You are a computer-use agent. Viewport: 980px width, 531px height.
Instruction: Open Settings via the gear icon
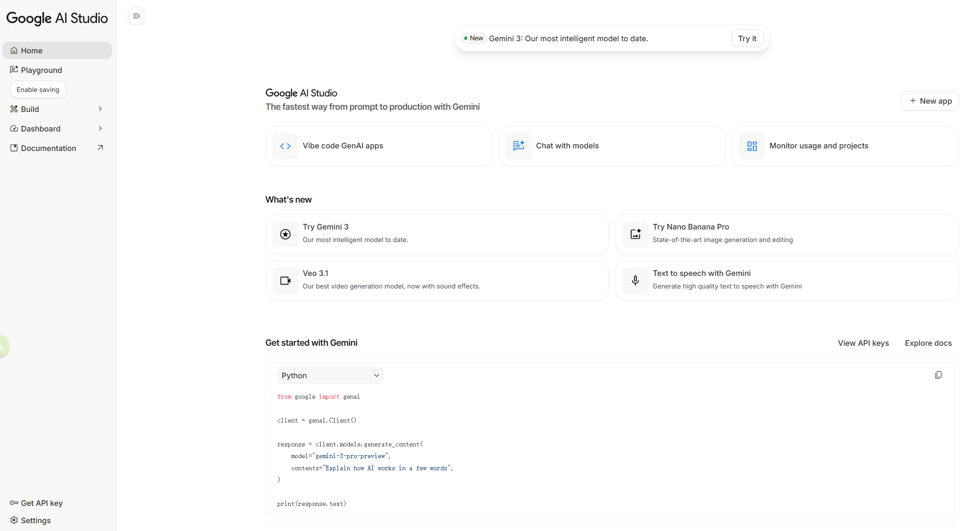(x=14, y=520)
